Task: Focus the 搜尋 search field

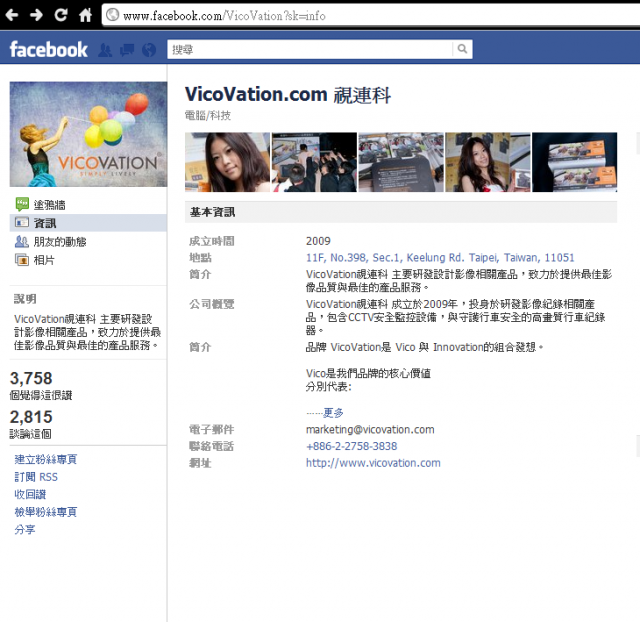Action: pos(310,49)
